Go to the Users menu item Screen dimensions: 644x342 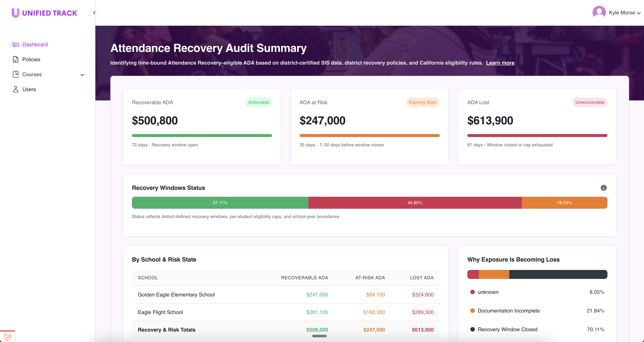click(x=29, y=89)
